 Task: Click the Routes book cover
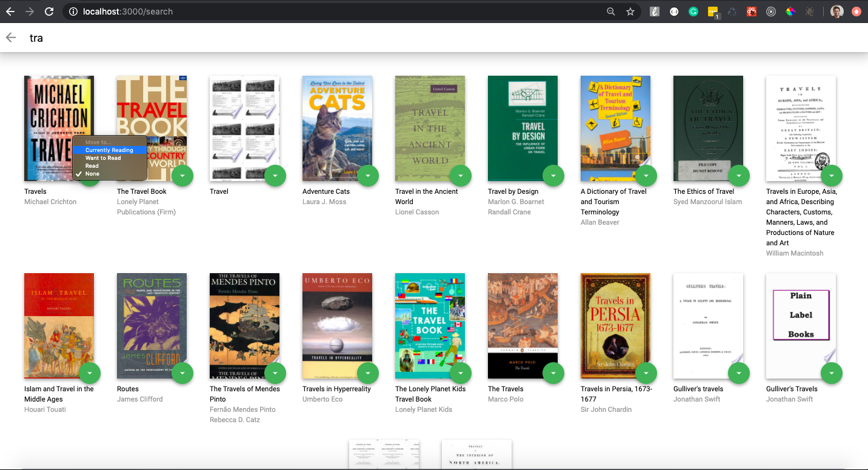coord(152,326)
